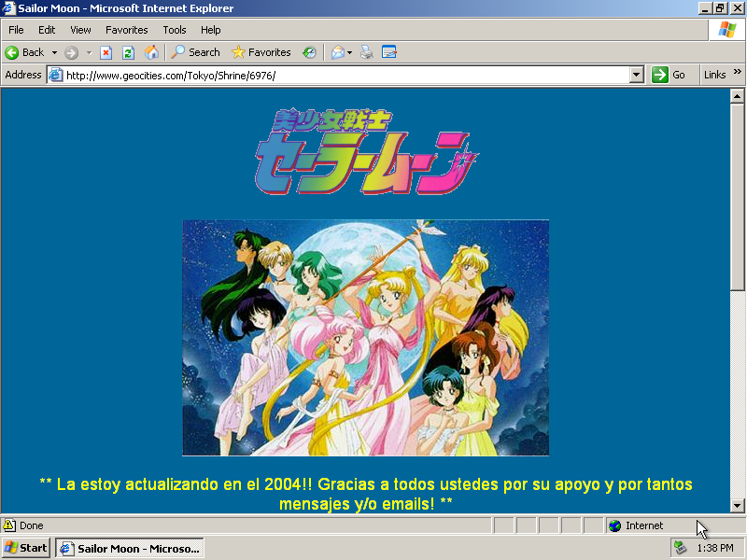Screen dimensions: 747x560
Task: Click the warning icon in the status bar
Action: pyautogui.click(x=9, y=525)
